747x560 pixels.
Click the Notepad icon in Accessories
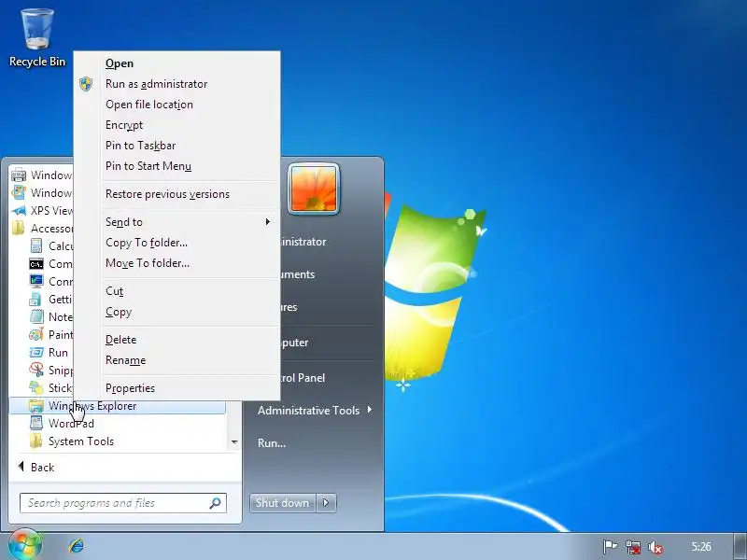tap(36, 316)
